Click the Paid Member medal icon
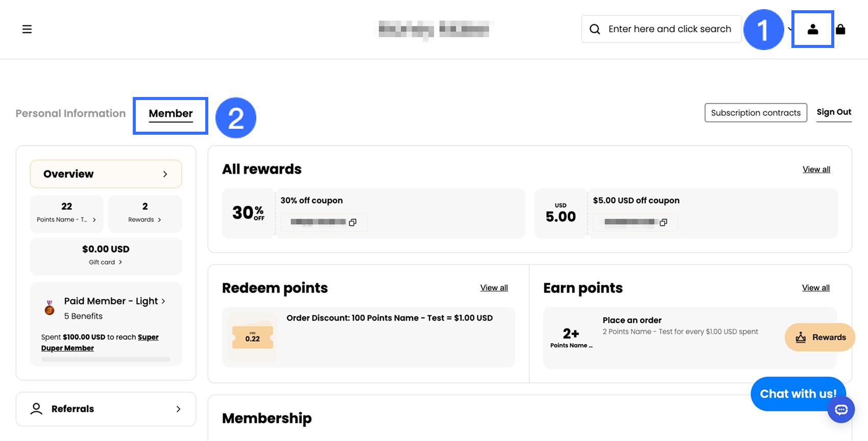Viewport: 868px width, 441px height. click(50, 308)
